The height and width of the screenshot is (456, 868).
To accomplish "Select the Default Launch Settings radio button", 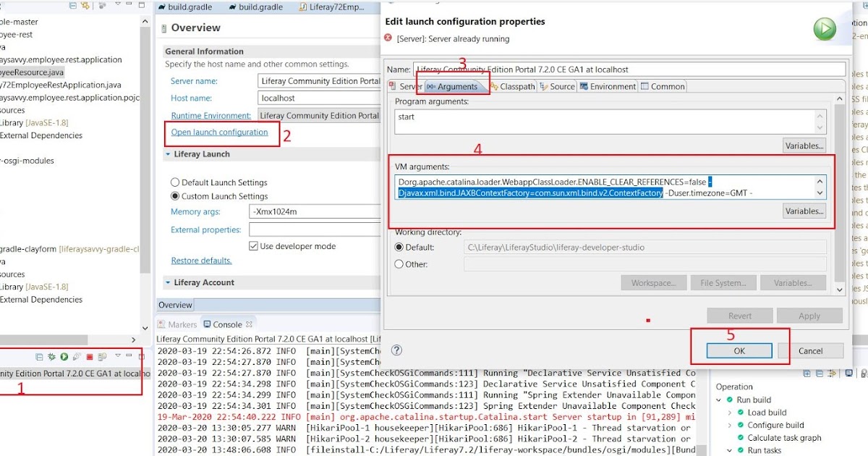I will pos(174,183).
